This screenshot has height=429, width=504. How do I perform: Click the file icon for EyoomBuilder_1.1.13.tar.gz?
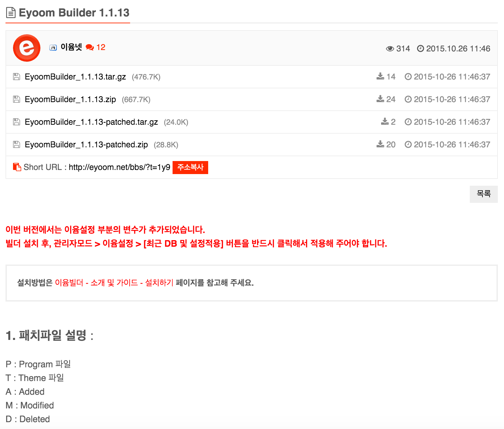(x=16, y=77)
